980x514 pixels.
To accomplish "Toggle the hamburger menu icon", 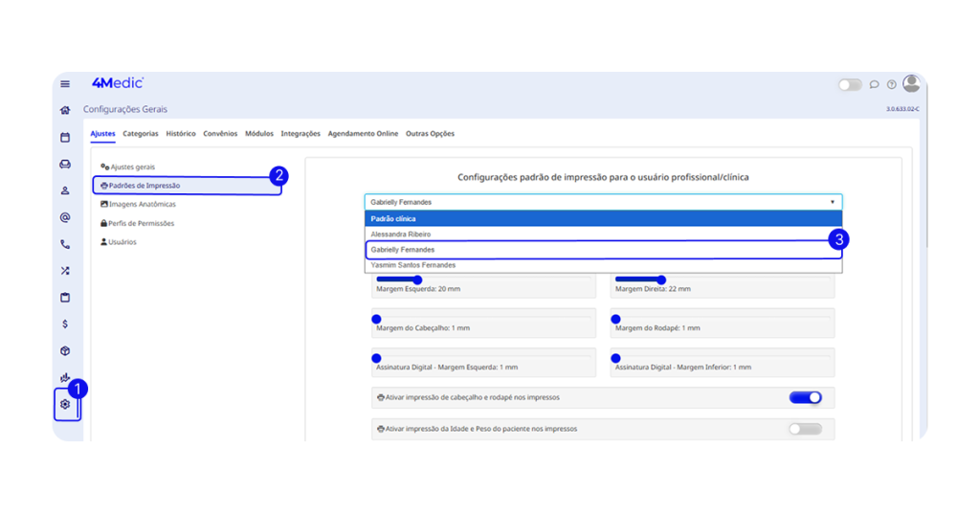I will tap(65, 84).
